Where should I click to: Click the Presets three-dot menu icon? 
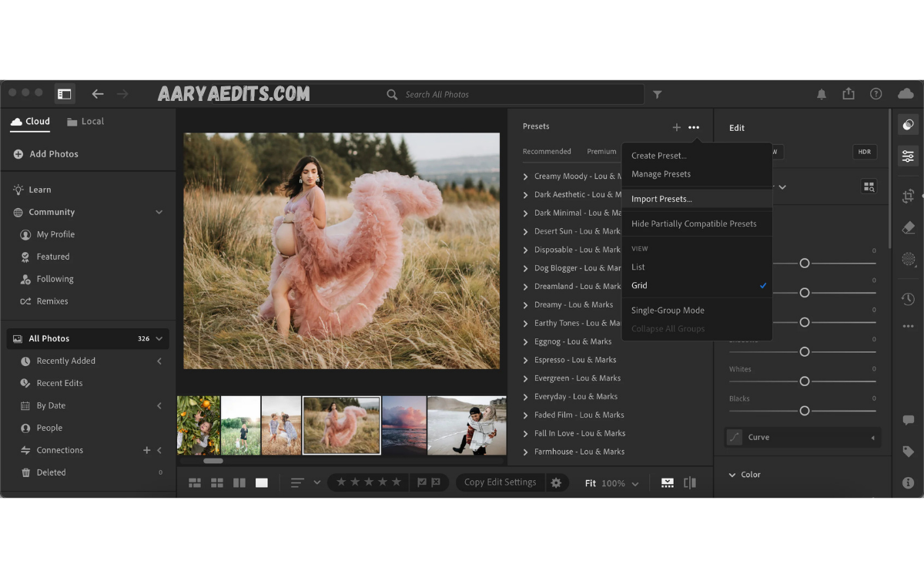click(694, 127)
